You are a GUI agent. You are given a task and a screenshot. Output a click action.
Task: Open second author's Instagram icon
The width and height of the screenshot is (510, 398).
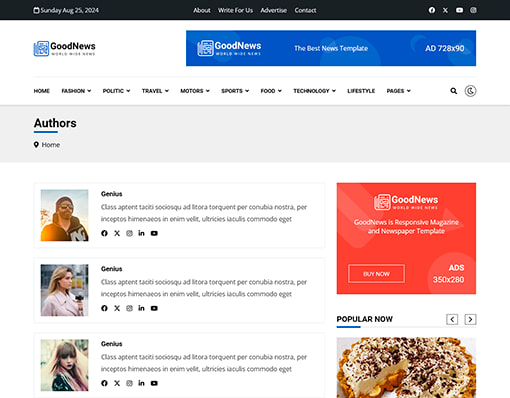(x=129, y=308)
